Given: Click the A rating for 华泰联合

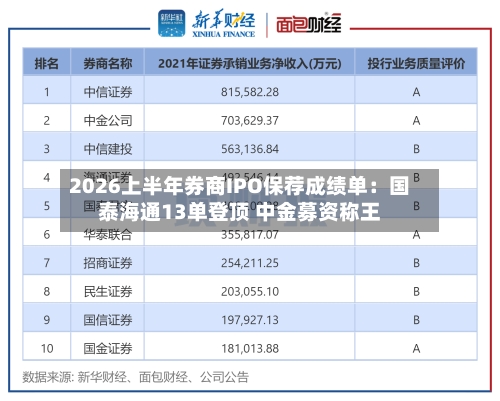Looking at the screenshot, I should point(416,235).
